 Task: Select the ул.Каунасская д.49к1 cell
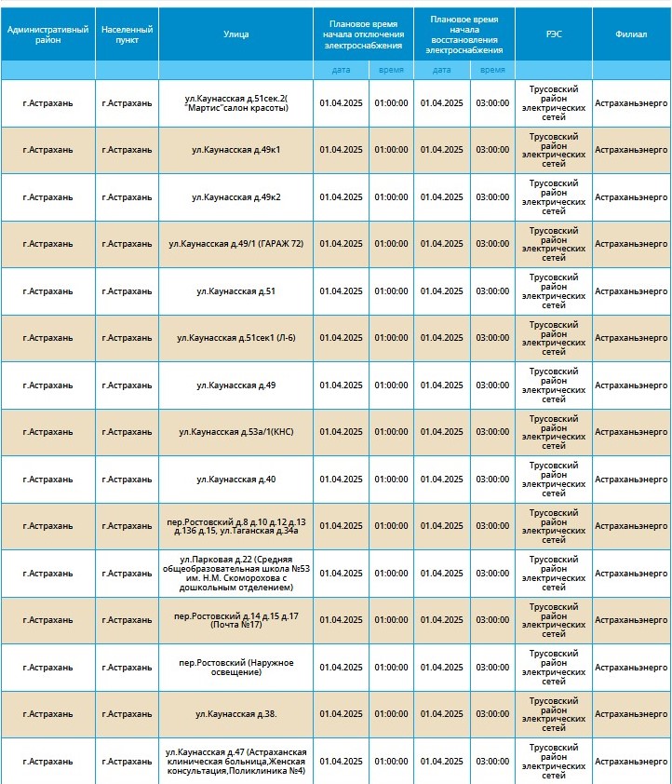point(235,150)
